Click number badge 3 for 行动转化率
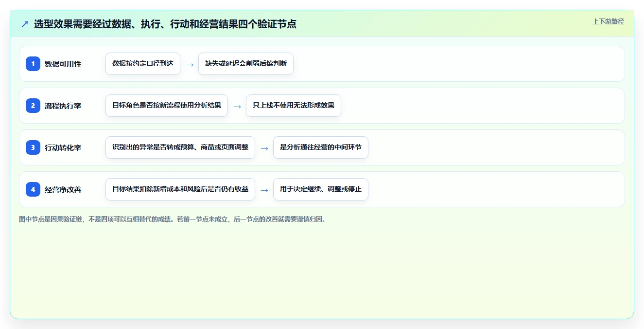The image size is (644, 329). 33,147
